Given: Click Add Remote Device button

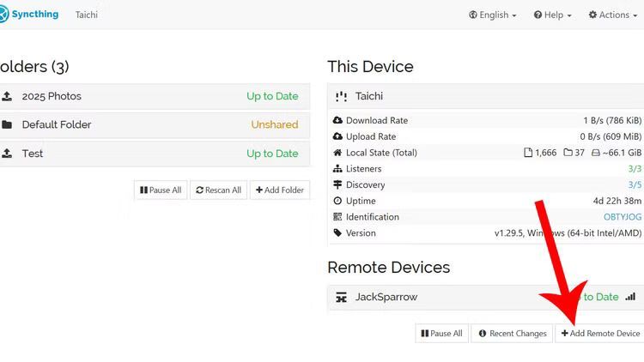Looking at the screenshot, I should point(600,333).
